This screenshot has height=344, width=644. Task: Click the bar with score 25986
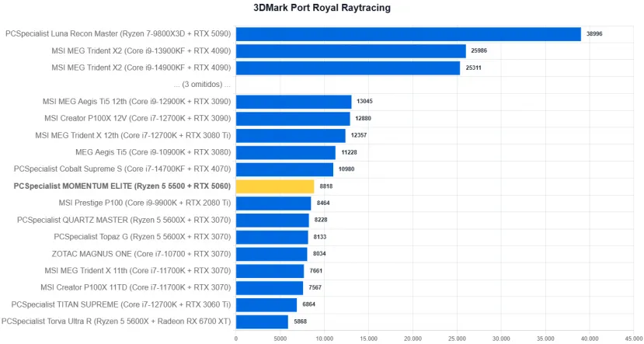351,51
